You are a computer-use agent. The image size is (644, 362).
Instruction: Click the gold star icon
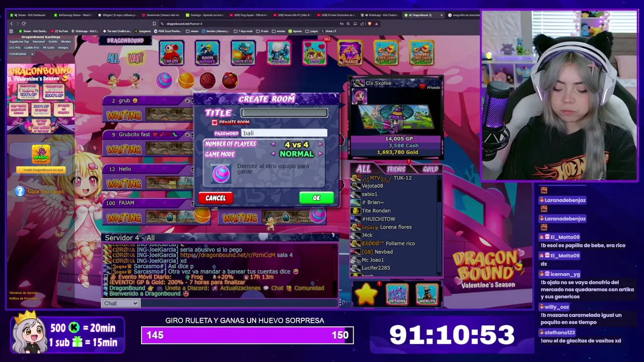366,294
